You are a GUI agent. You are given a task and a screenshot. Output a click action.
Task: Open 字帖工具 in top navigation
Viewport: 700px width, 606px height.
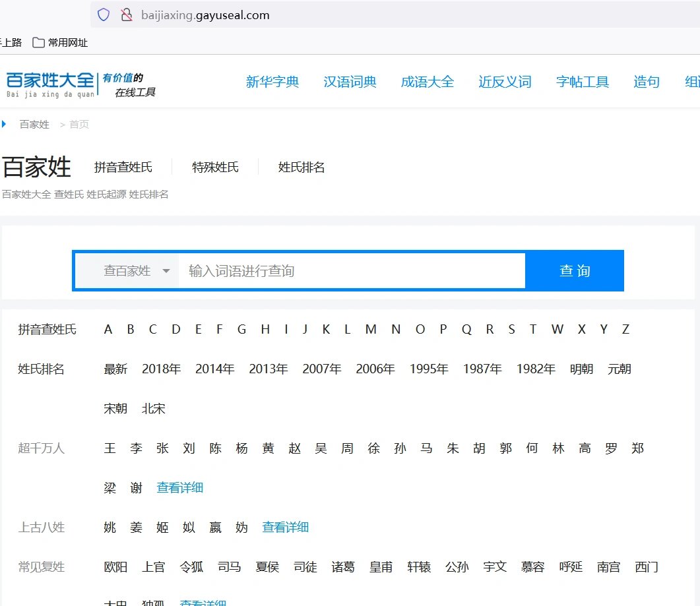pos(583,82)
